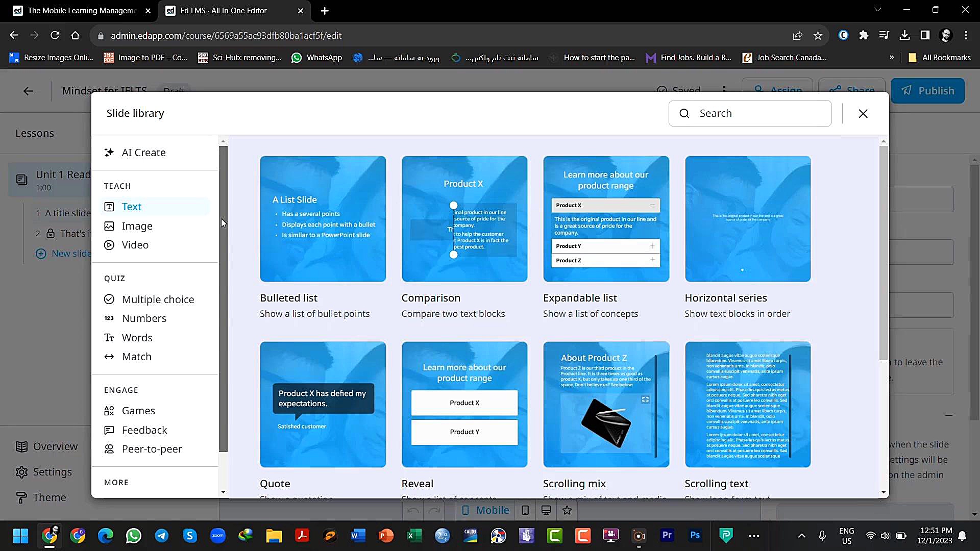Viewport: 980px width, 551px height.
Task: Choose the Comparison slide template
Action: coord(464,219)
